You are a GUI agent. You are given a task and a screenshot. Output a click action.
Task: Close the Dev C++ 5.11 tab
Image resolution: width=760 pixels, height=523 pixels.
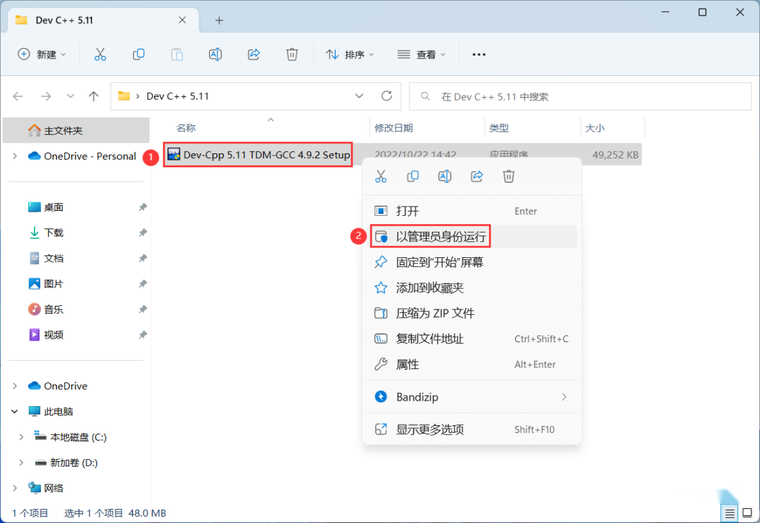click(x=182, y=20)
